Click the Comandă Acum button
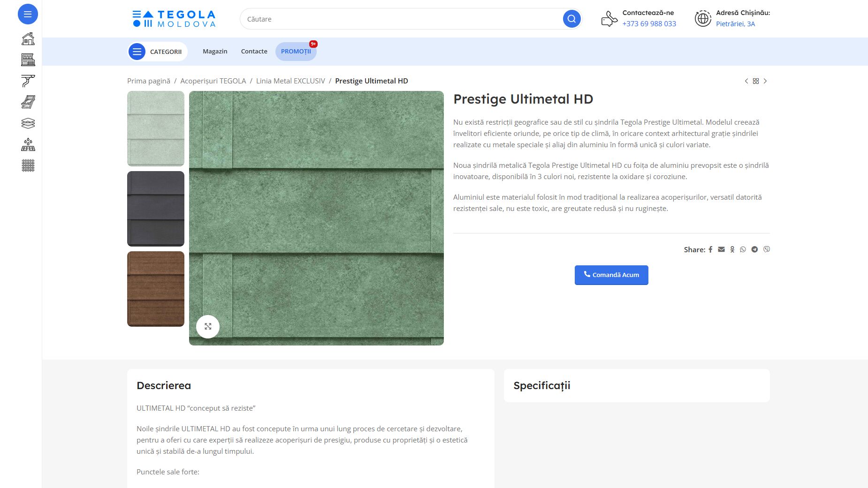 click(x=611, y=275)
